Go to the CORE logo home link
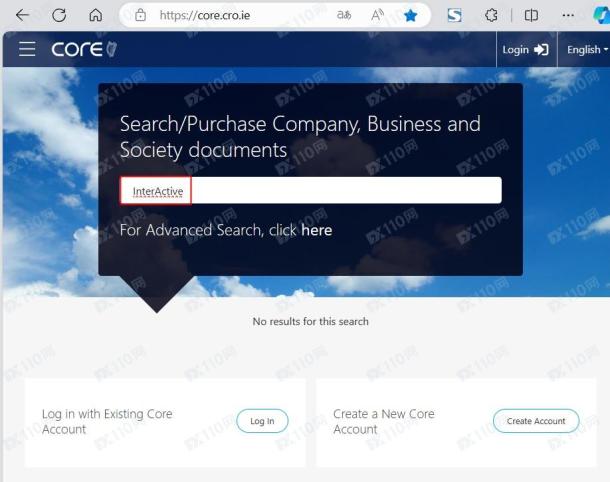The width and height of the screenshot is (610, 482). point(84,49)
